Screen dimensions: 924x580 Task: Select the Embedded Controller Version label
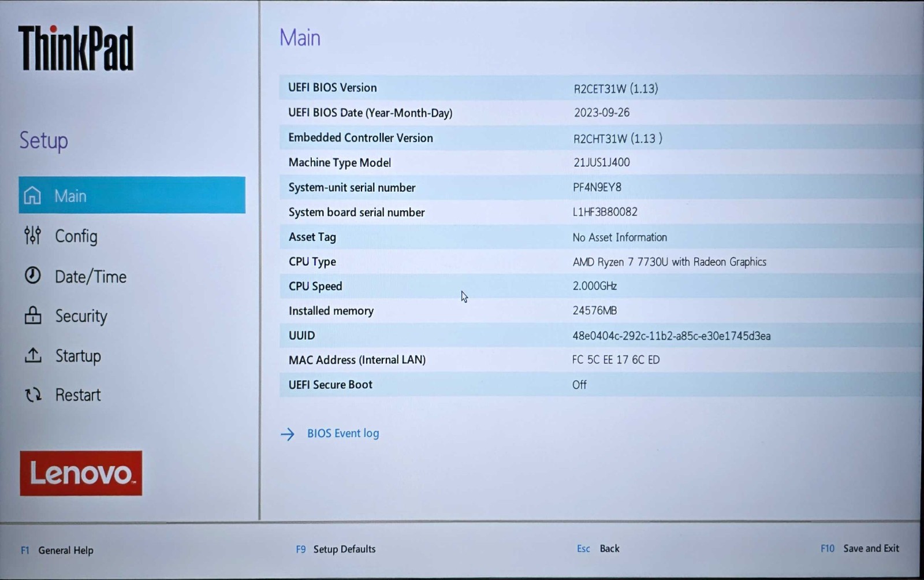point(361,137)
